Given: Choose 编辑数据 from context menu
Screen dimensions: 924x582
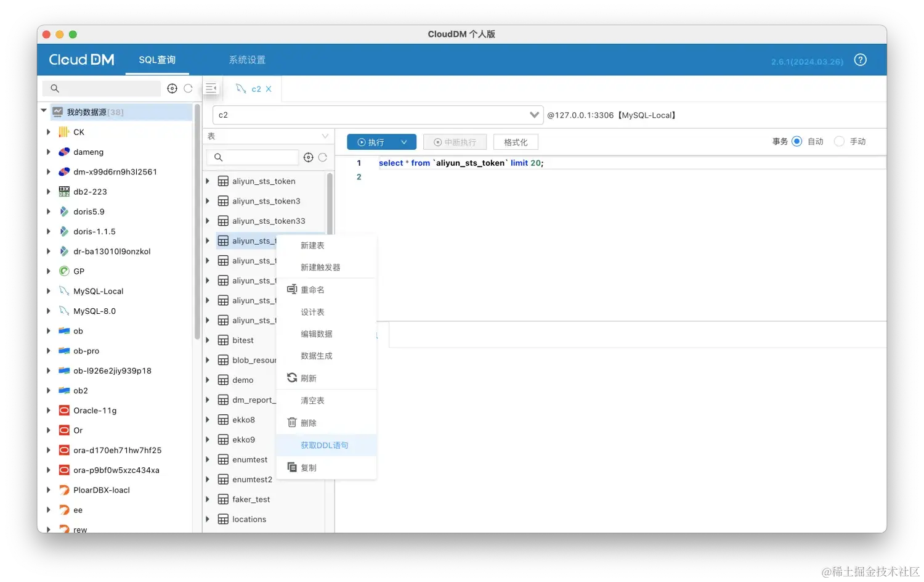Looking at the screenshot, I should 326,334.
